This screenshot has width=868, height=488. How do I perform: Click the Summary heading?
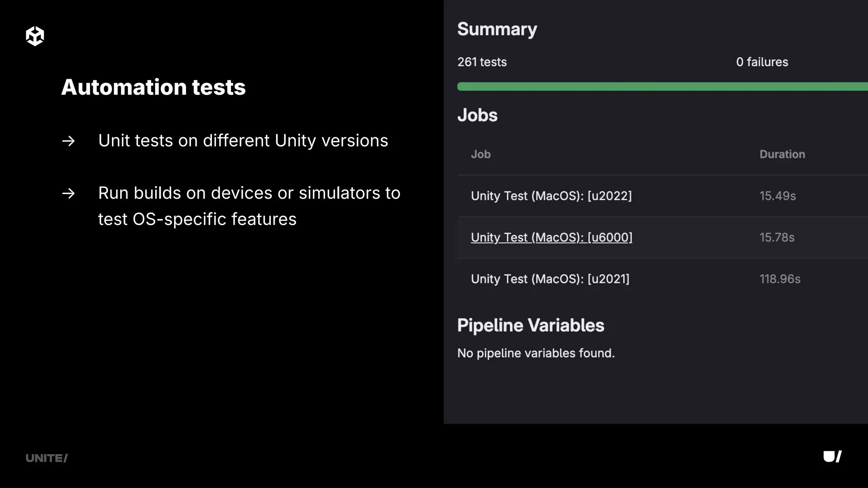point(497,29)
